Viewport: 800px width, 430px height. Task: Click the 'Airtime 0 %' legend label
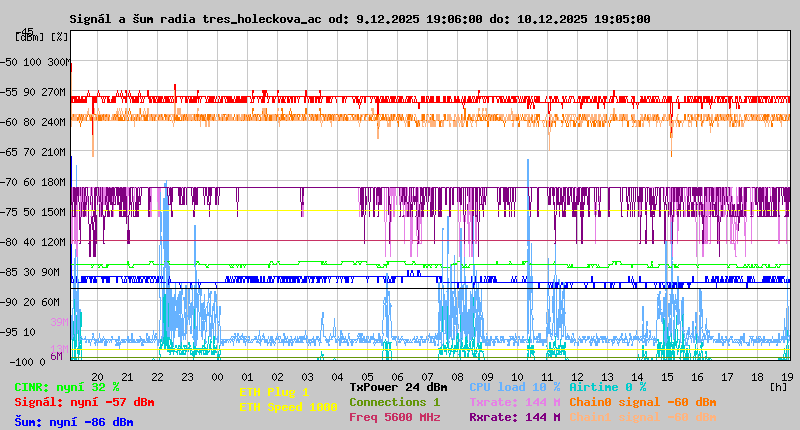pos(608,387)
